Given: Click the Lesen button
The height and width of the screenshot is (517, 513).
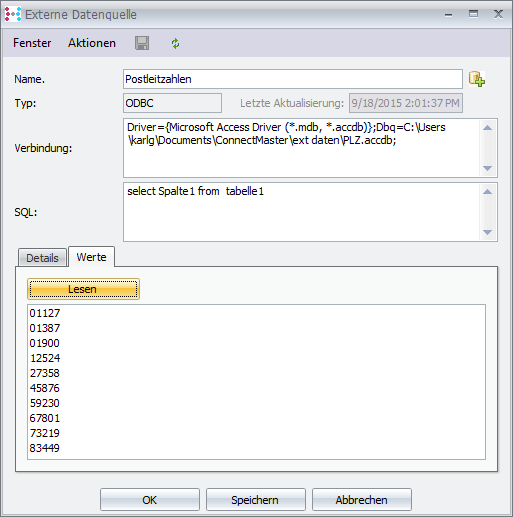Looking at the screenshot, I should 83,289.
